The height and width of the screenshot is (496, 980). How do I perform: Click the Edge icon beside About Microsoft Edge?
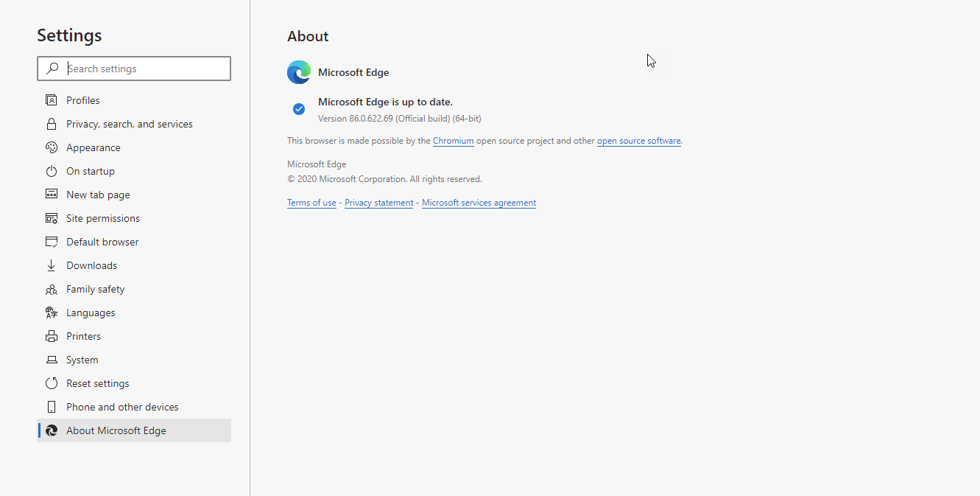52,430
